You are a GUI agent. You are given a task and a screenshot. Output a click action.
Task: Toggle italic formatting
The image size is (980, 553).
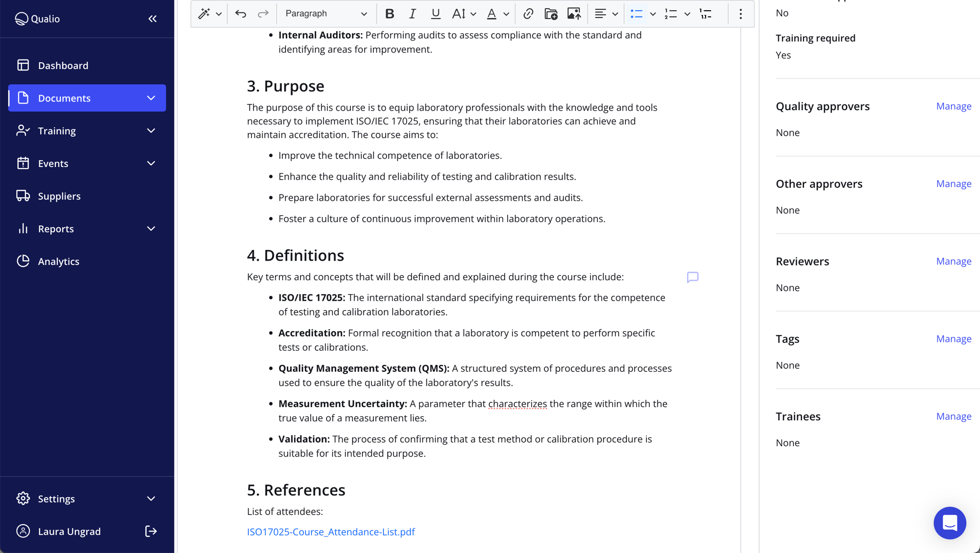(x=412, y=14)
